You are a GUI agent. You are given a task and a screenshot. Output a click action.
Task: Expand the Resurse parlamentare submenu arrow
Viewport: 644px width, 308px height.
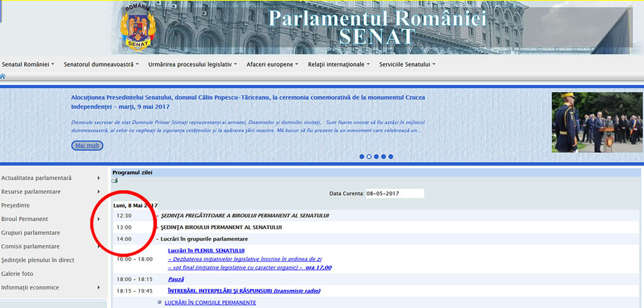[x=99, y=191]
